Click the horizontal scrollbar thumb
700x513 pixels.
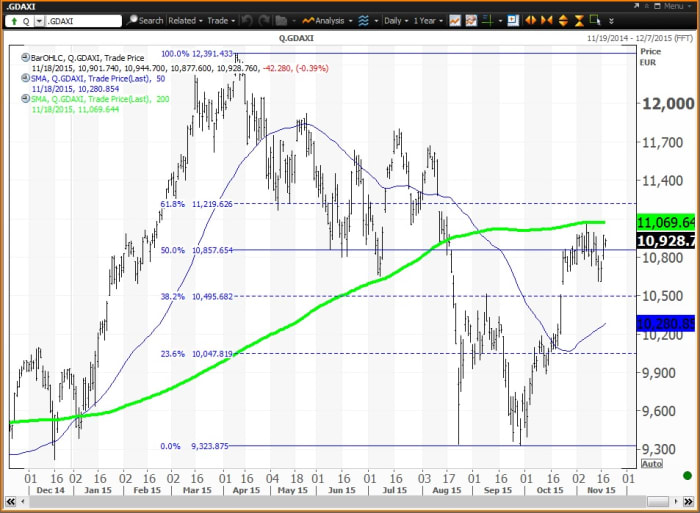(658, 501)
